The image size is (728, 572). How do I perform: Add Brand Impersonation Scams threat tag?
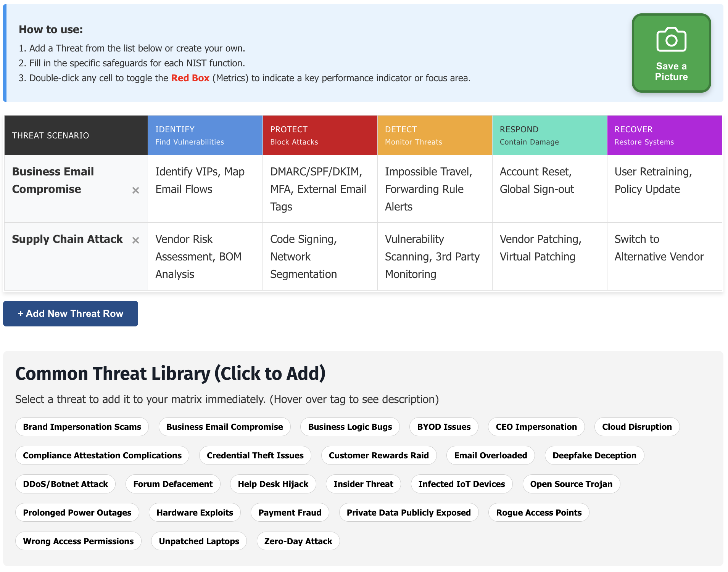[x=82, y=427]
